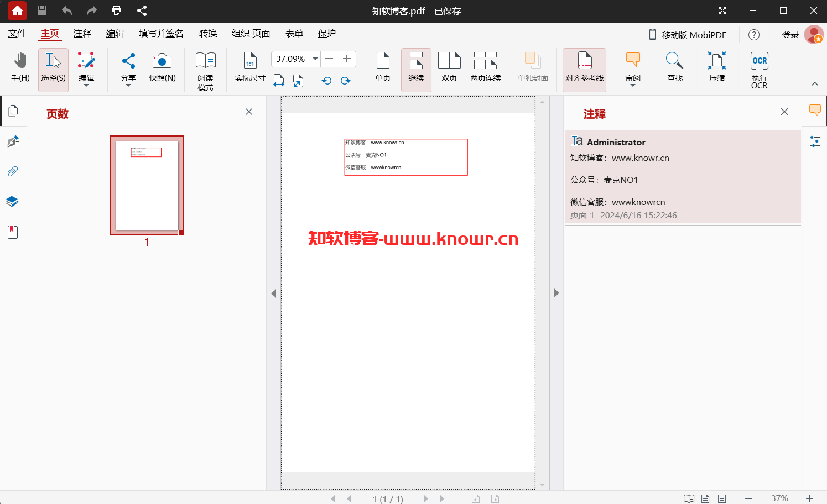Viewport: 827px width, 504px height.
Task: Open the 组织 页面 tab
Action: [x=251, y=34]
